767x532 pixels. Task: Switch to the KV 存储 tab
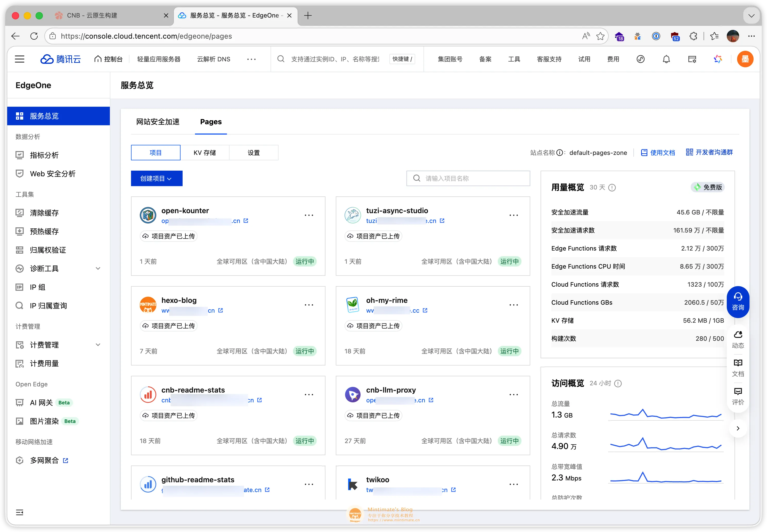205,152
